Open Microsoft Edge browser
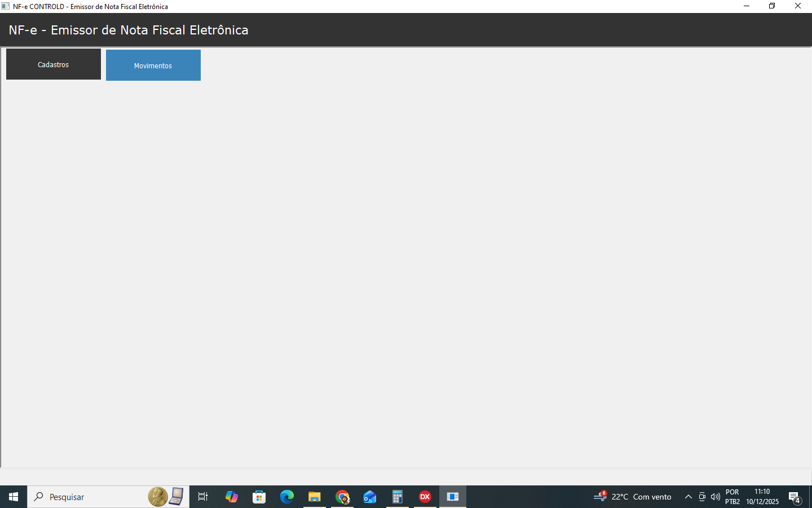 287,497
